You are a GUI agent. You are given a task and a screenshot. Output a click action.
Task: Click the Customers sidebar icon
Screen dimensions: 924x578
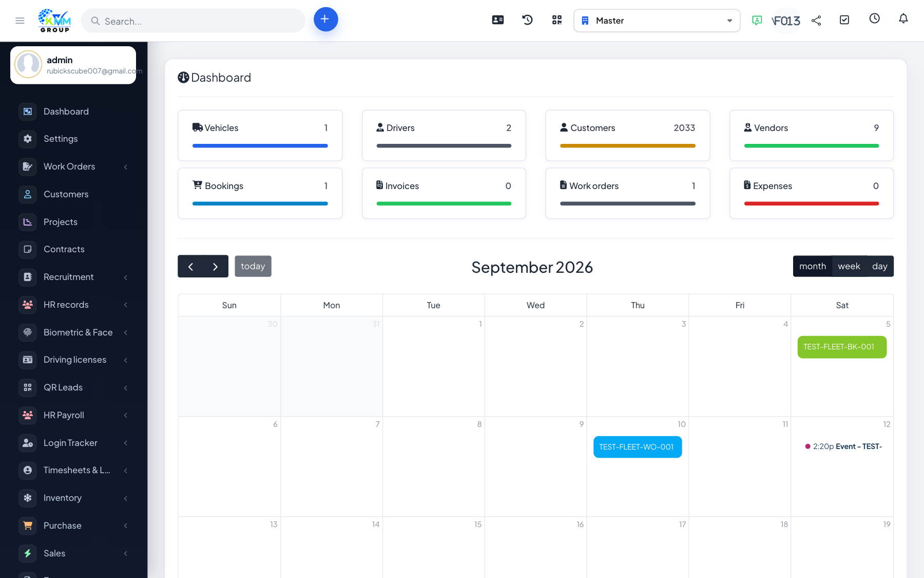point(28,194)
